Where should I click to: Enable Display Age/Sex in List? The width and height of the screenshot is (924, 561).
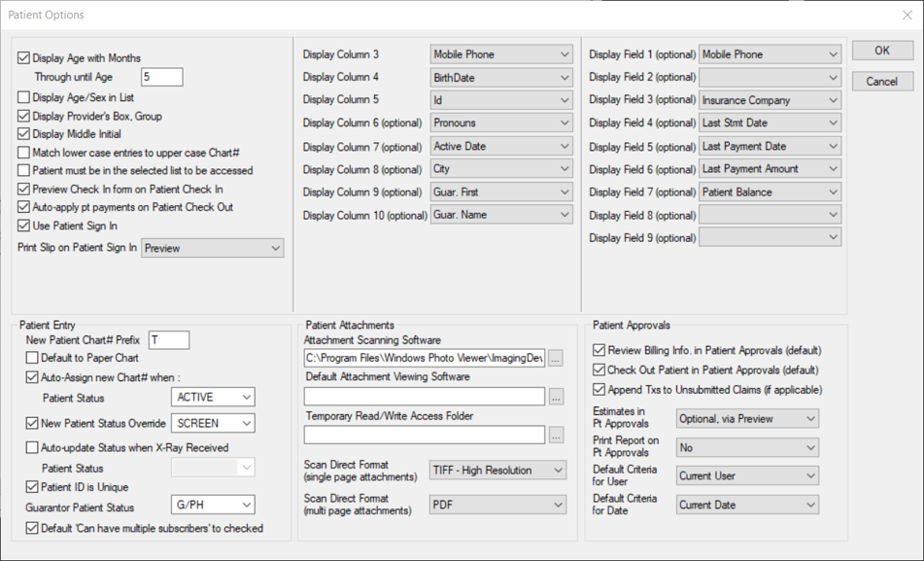click(x=22, y=97)
